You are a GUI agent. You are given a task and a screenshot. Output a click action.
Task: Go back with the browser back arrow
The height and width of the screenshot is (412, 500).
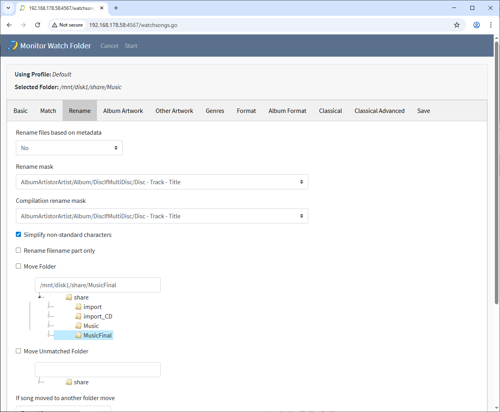[x=9, y=25]
